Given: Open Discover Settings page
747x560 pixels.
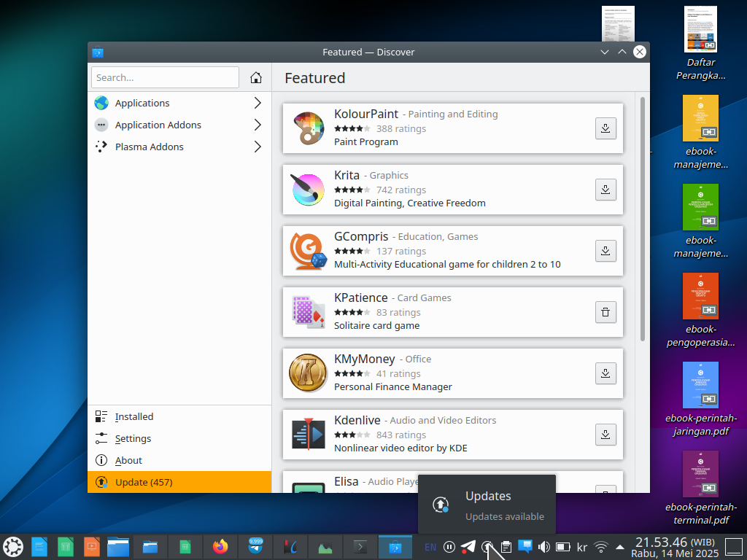Looking at the screenshot, I should (179, 438).
